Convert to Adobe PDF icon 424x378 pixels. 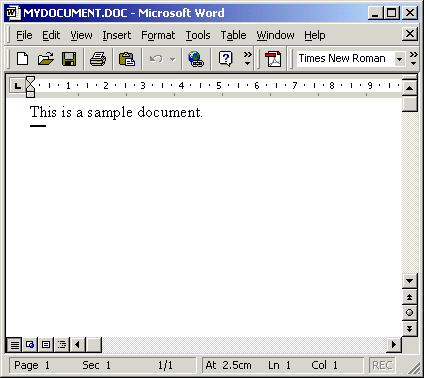pyautogui.click(x=273, y=59)
